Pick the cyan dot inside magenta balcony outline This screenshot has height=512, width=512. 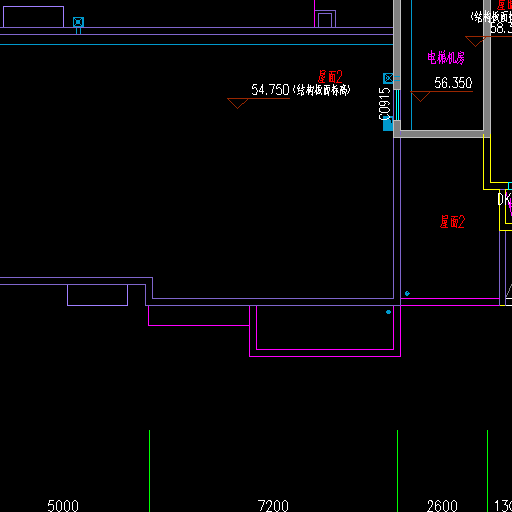pos(388,312)
